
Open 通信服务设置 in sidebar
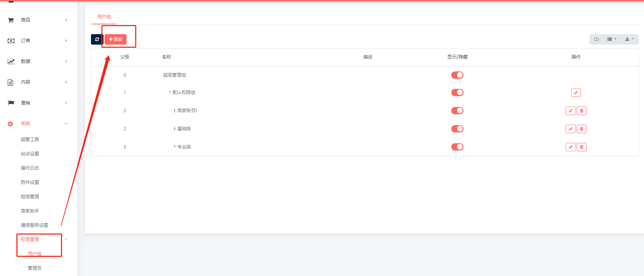(34, 225)
